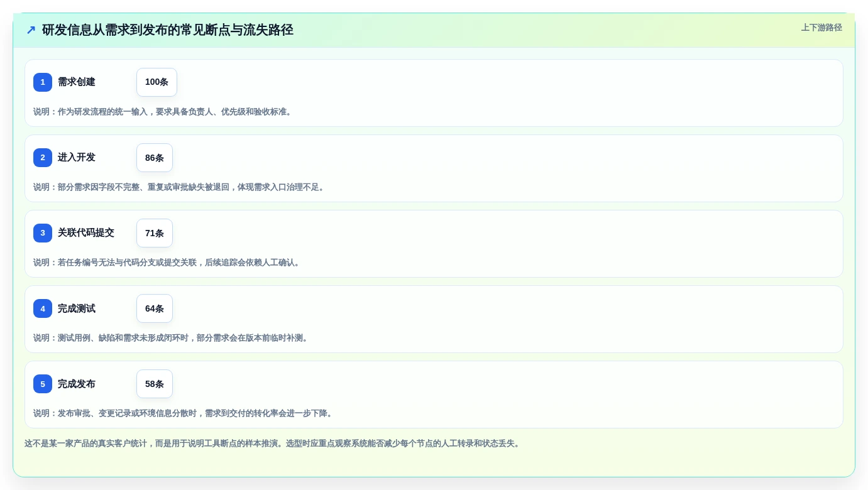Click step number 5 badge
Screen dimensions: 868x490
(x=43, y=384)
